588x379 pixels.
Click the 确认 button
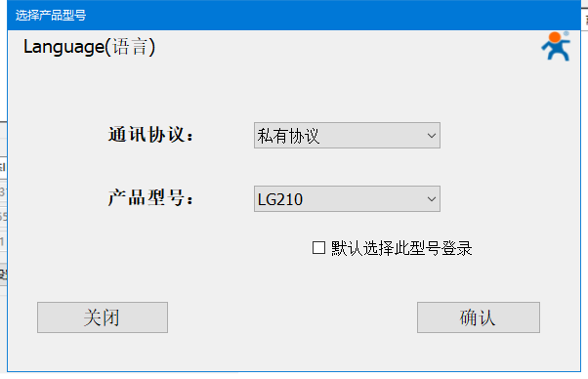[x=479, y=317]
